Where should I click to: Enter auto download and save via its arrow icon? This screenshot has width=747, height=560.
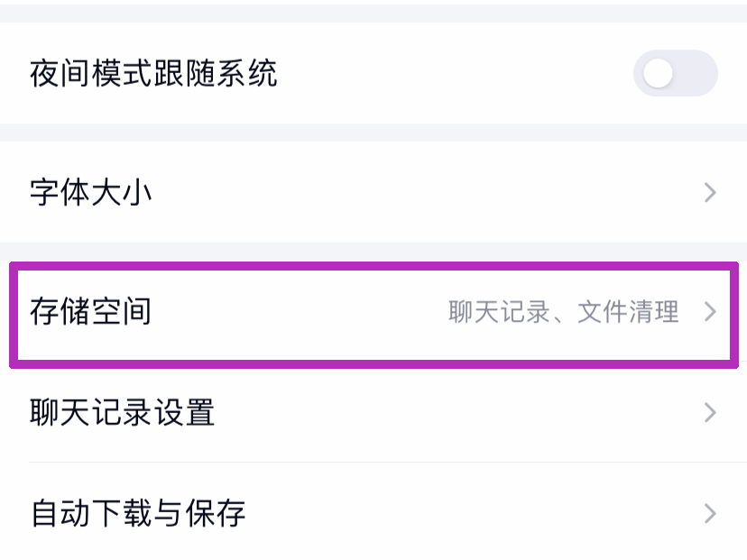[x=710, y=514]
